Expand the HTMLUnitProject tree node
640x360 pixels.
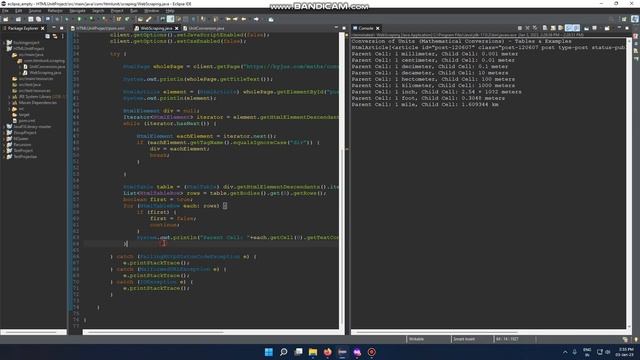coord(4,49)
